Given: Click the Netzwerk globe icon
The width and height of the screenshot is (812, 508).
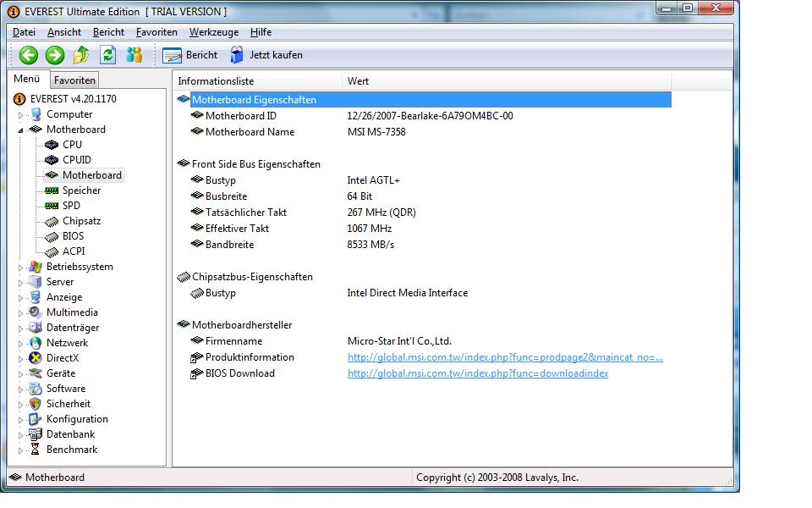Looking at the screenshot, I should [36, 343].
